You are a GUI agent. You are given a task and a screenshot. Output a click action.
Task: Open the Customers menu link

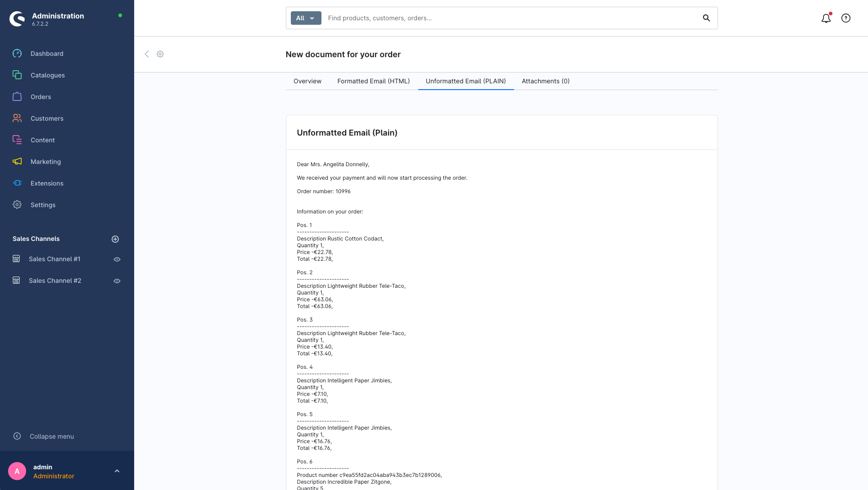pyautogui.click(x=47, y=118)
